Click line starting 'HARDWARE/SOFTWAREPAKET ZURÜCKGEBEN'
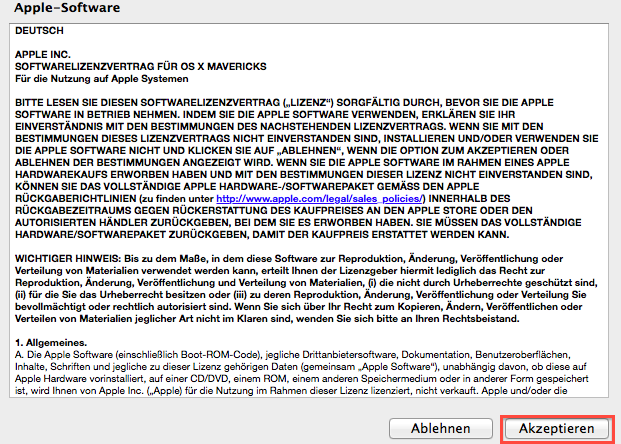Viewport: 621px width, 444px height. pyautogui.click(x=262, y=234)
